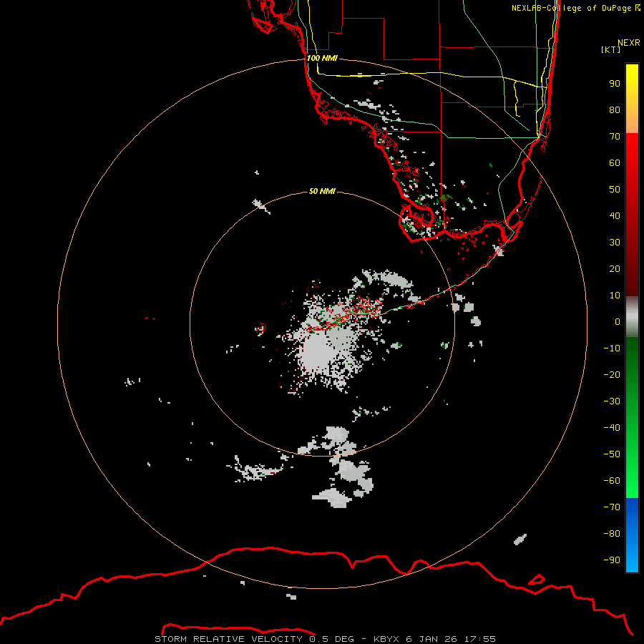
Task: Click the -30 value on the velocity scale
Action: pyautogui.click(x=612, y=401)
